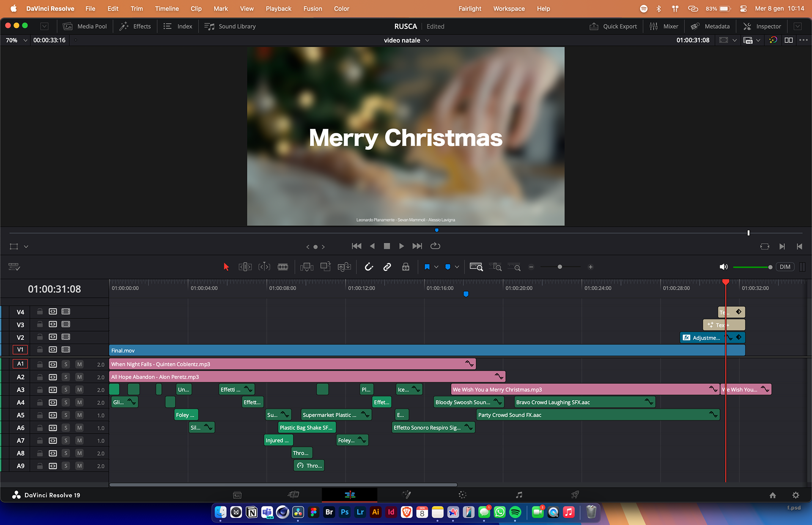The width and height of the screenshot is (812, 525).
Task: Click the Insert Clip icon
Action: tap(307, 267)
